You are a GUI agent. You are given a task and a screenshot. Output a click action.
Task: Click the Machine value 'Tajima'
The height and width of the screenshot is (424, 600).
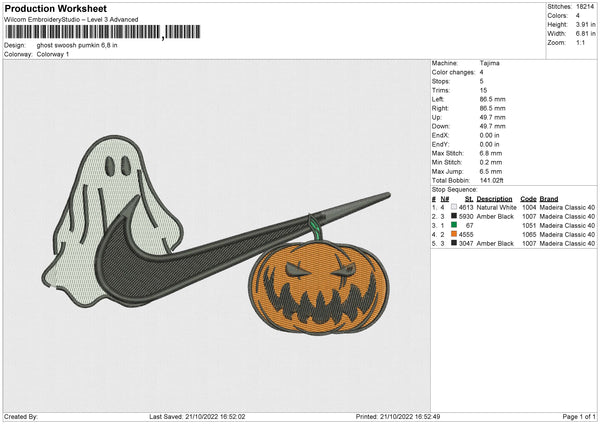pos(489,63)
